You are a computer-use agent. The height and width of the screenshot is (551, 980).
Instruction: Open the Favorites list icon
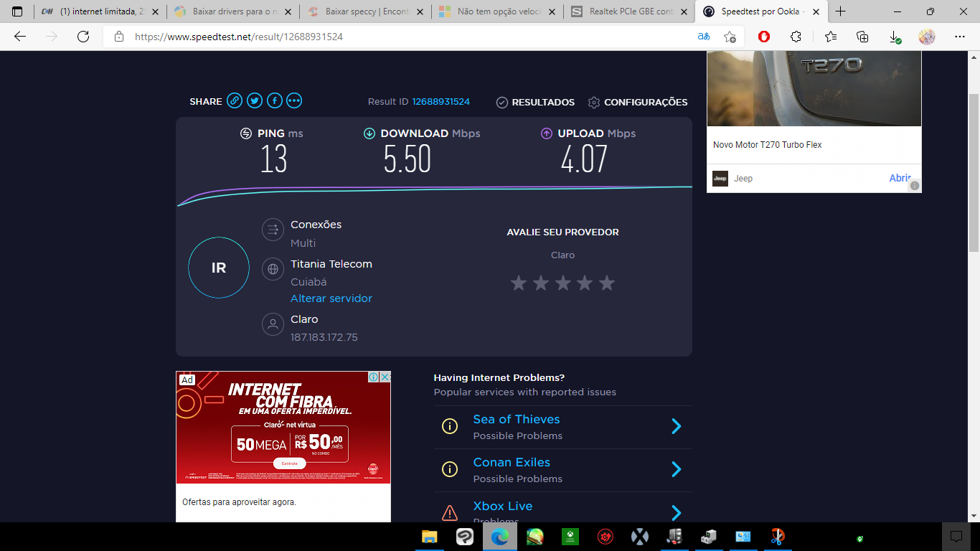click(x=831, y=37)
